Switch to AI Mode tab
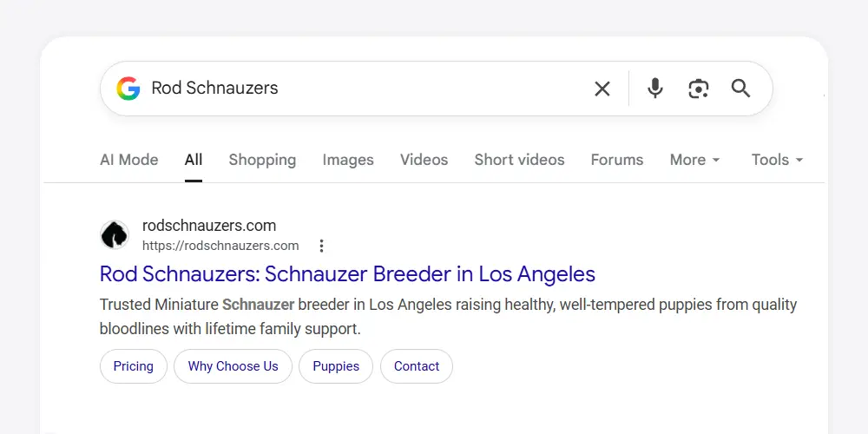The width and height of the screenshot is (868, 434). point(129,160)
